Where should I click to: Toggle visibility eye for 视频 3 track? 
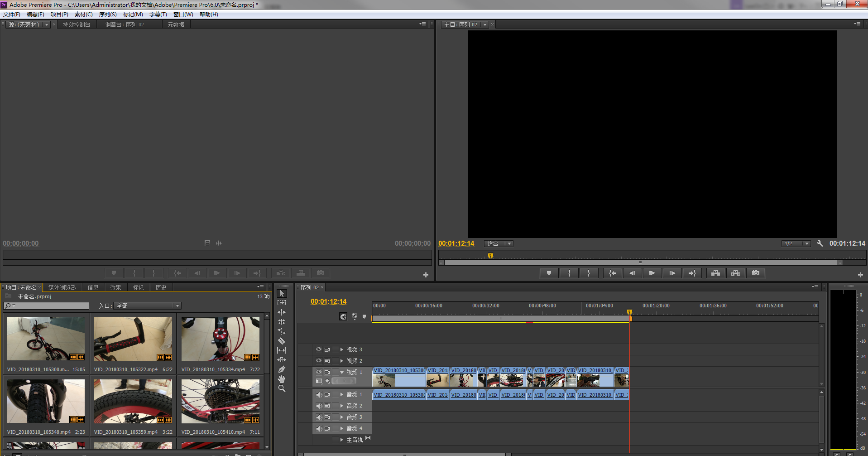pos(318,349)
